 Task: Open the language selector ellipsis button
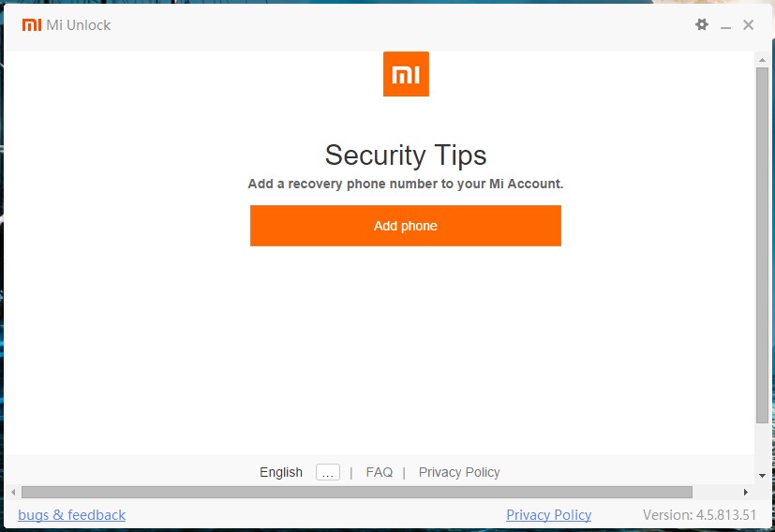coord(327,472)
